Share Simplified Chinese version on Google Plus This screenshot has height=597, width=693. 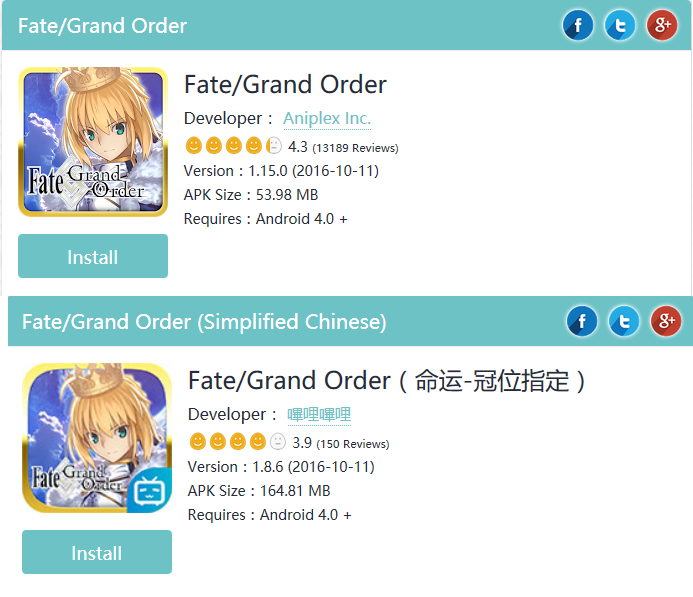point(666,321)
